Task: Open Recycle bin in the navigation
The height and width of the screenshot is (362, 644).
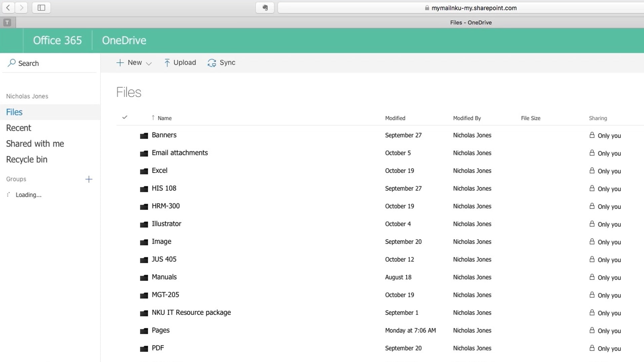Action: click(x=27, y=159)
